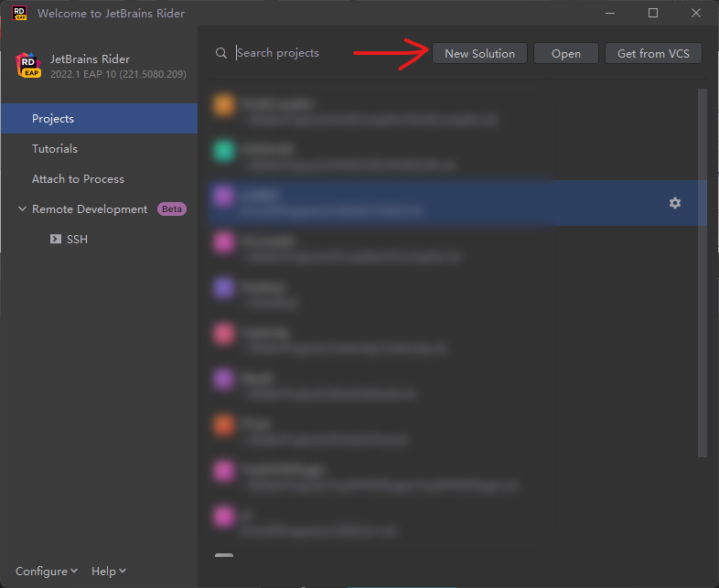
Task: Collapse the Remote Development chevron
Action: pyautogui.click(x=22, y=209)
